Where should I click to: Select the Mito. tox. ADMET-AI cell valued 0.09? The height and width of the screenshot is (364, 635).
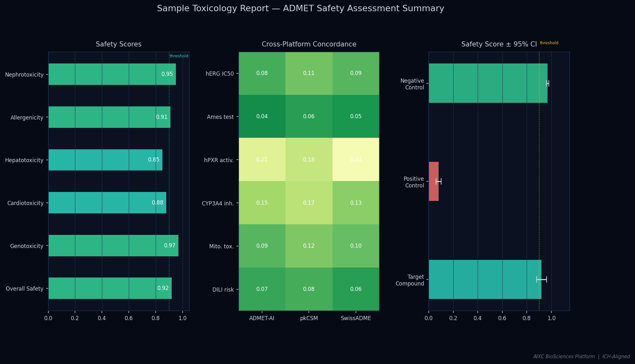pyautogui.click(x=262, y=246)
